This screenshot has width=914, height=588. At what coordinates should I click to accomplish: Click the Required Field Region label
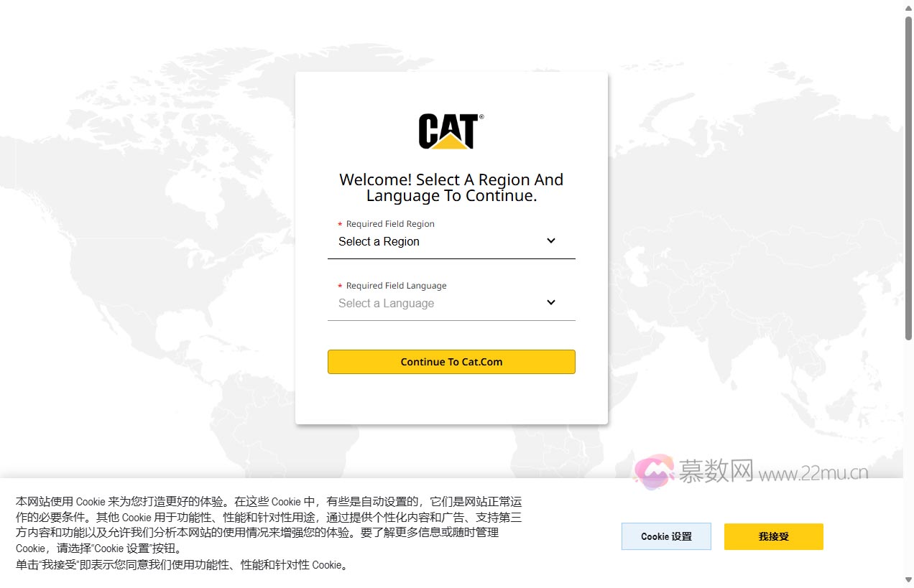click(390, 223)
